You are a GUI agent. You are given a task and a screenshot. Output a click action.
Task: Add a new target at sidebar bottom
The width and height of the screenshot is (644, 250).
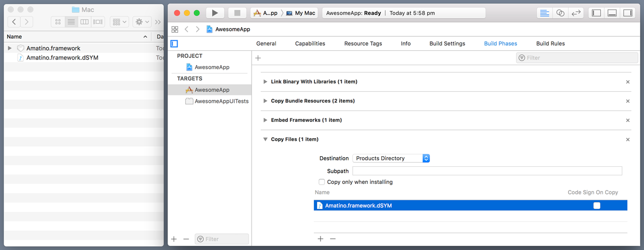coord(174,239)
